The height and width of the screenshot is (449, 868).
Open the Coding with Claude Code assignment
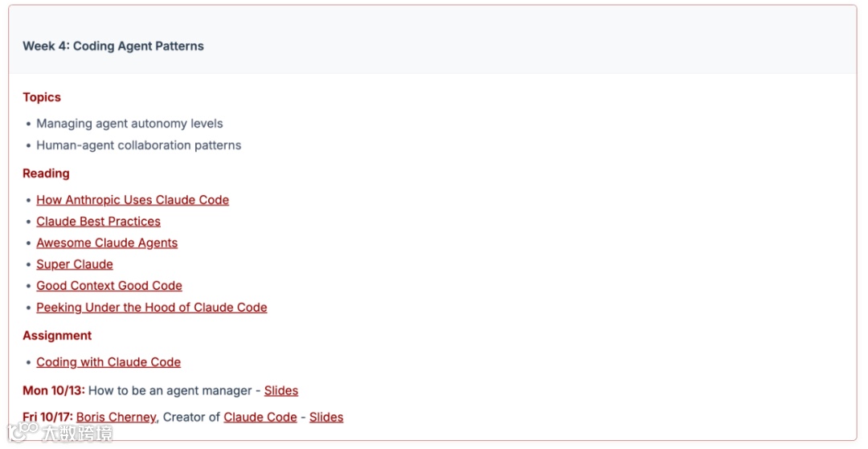point(108,362)
